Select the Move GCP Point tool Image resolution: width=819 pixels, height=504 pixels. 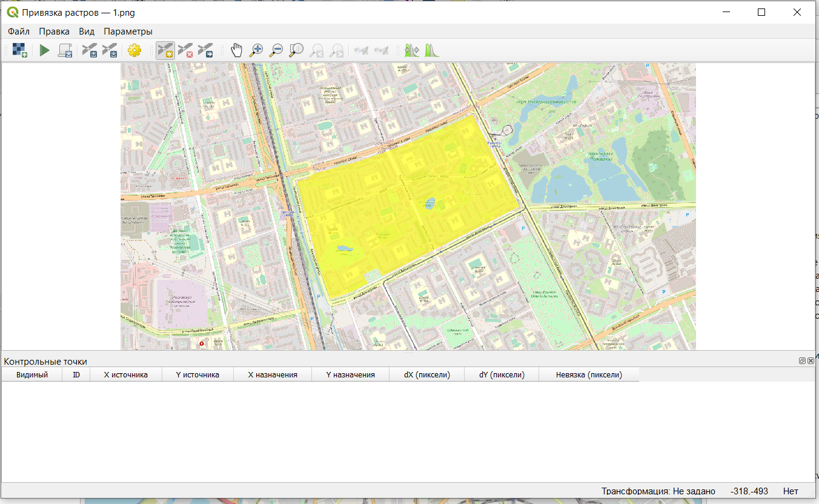[x=206, y=50]
